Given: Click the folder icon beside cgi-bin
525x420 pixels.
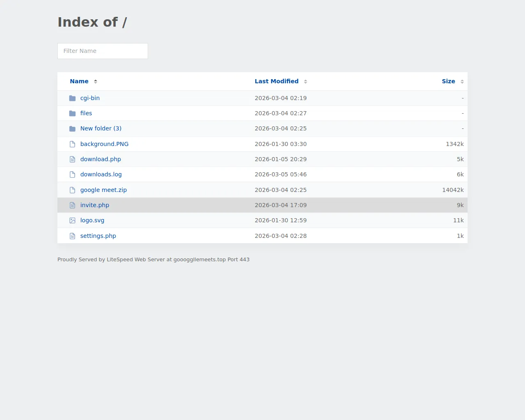Looking at the screenshot, I should pyautogui.click(x=73, y=98).
